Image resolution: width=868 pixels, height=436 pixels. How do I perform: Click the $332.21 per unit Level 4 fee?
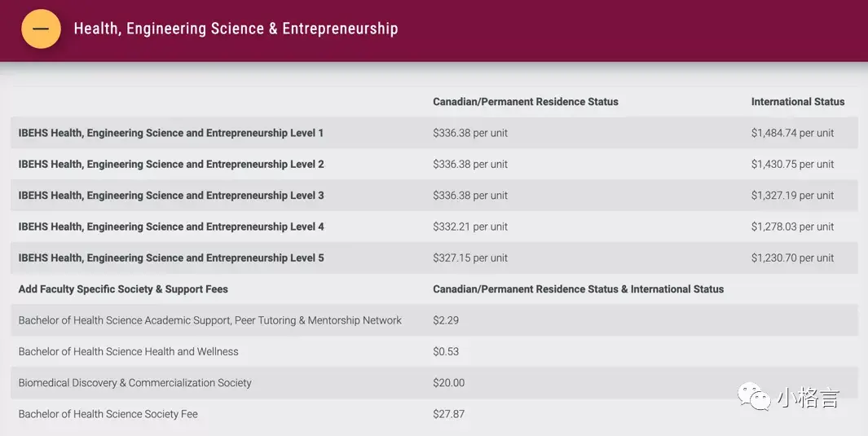[x=470, y=227]
